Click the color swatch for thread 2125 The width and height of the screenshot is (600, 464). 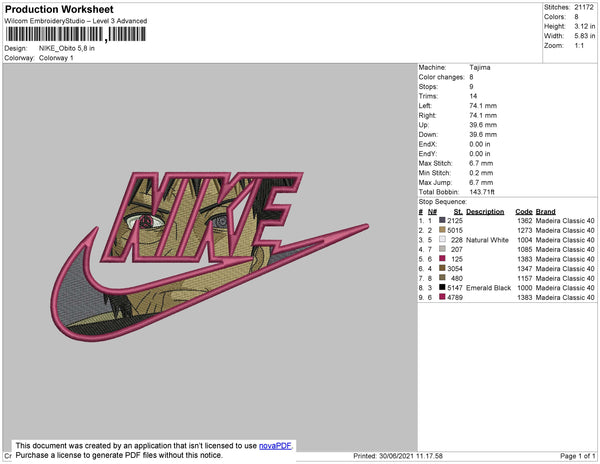(442, 220)
